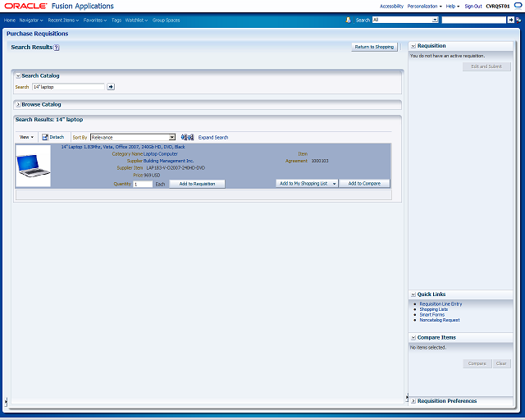This screenshot has width=525, height=420.
Task: Collapse the Search Catalog section
Action: 18,76
